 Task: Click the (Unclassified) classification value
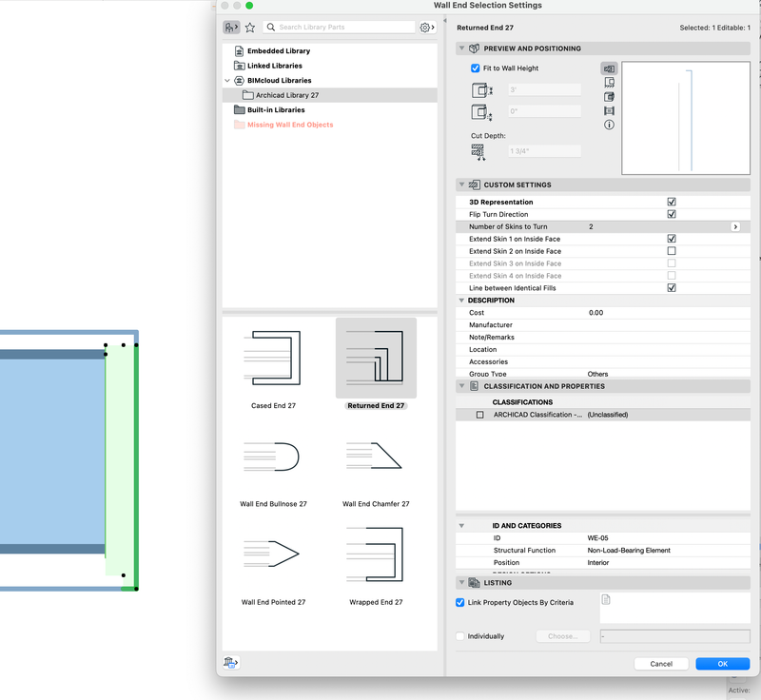click(x=608, y=415)
